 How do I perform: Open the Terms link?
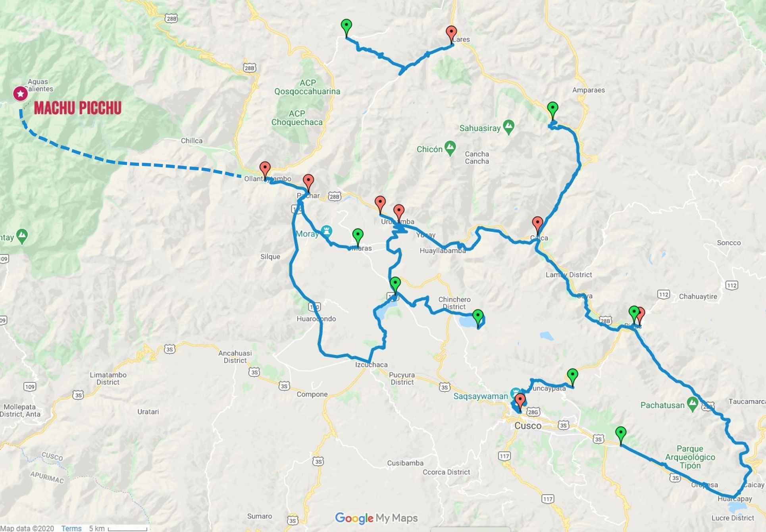(x=71, y=528)
